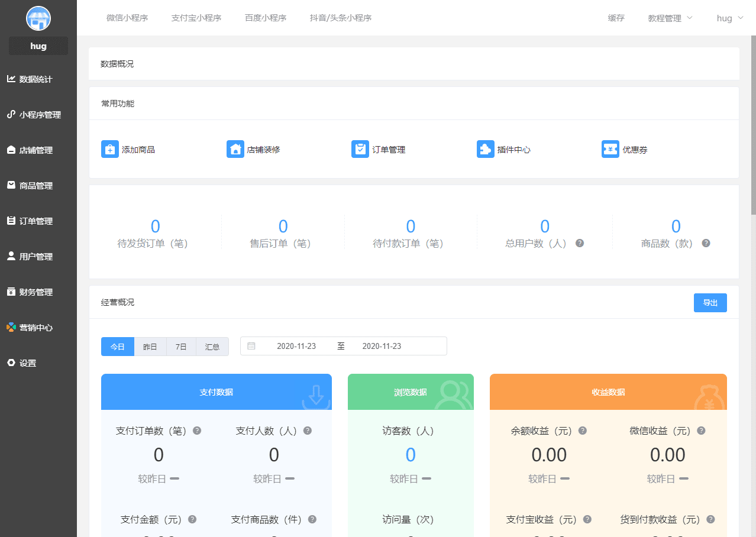
Task: Click the 财务管理 yen icon in sidebar
Action: point(11,292)
